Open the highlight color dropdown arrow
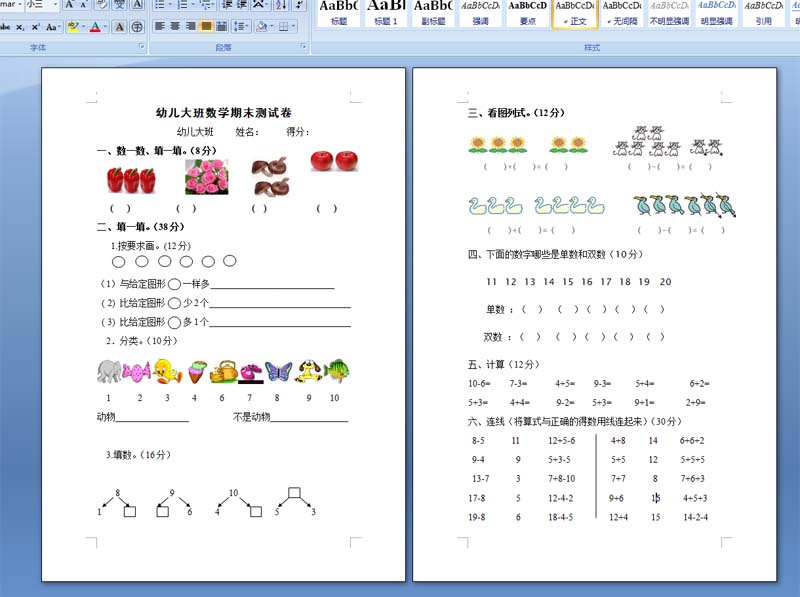 coord(83,27)
